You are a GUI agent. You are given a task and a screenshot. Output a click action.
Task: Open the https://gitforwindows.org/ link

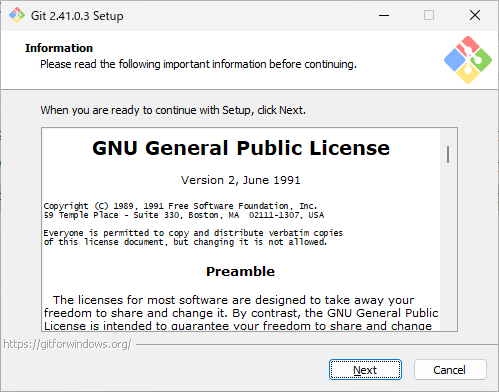click(68, 344)
